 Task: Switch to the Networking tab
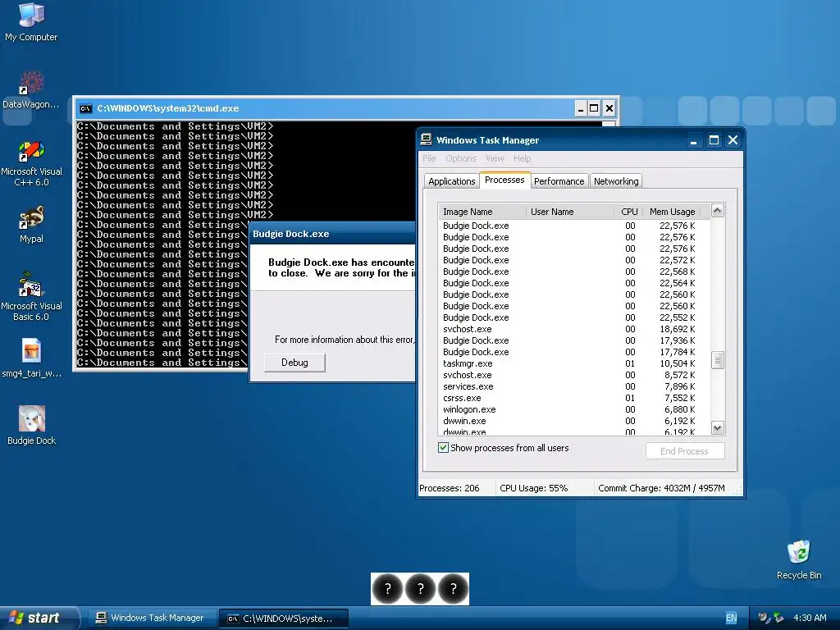tap(616, 181)
